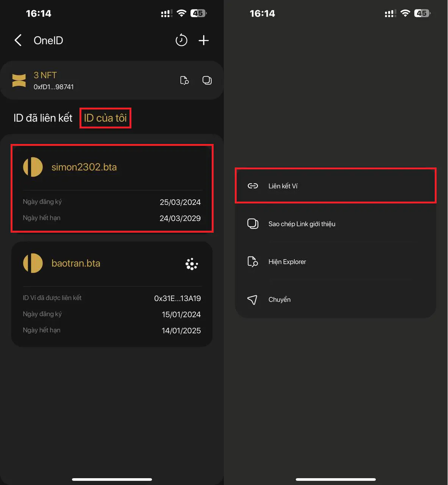Select 'Chuyển' menu option
This screenshot has height=485, width=448.
[279, 300]
